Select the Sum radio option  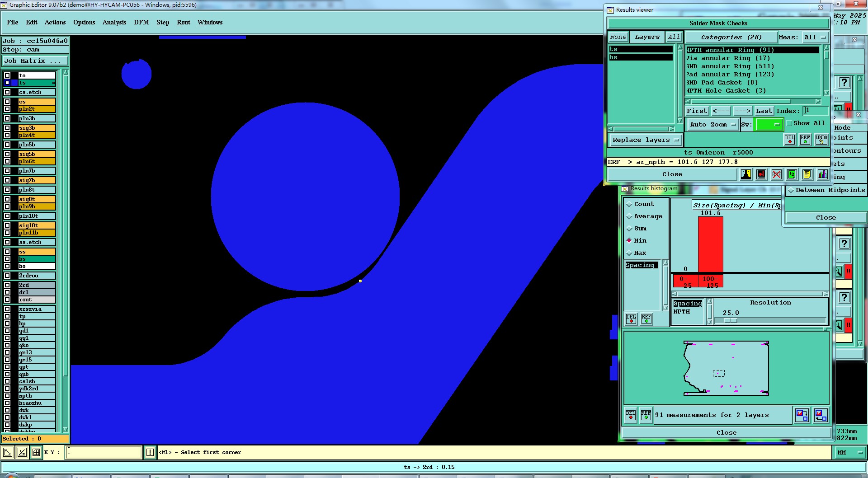[629, 229]
